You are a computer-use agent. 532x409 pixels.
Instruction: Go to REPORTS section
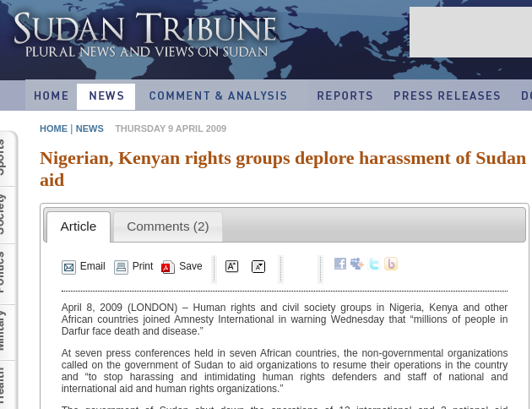[x=345, y=96]
